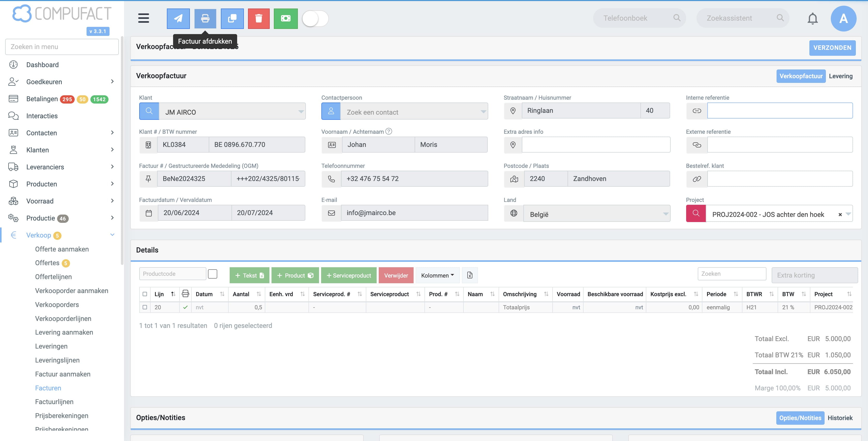
Task: Open the Klant dropdown JM AIRCO
Action: pyautogui.click(x=232, y=112)
